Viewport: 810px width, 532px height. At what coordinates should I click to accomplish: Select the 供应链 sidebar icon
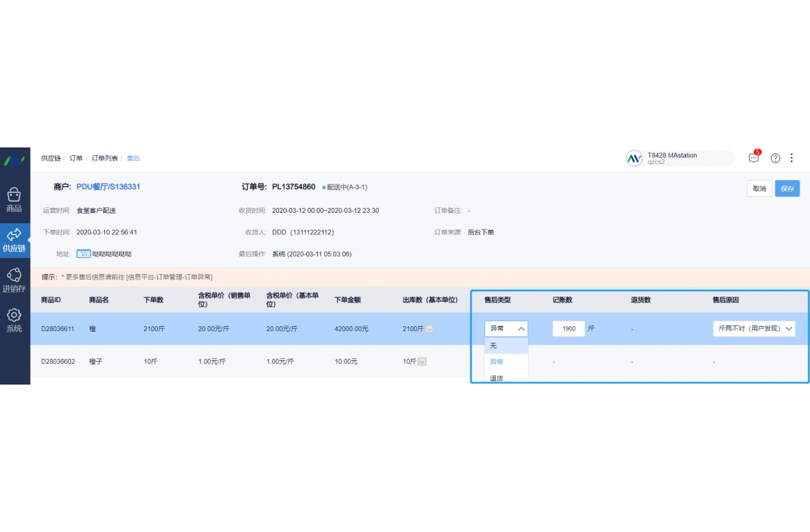14,240
